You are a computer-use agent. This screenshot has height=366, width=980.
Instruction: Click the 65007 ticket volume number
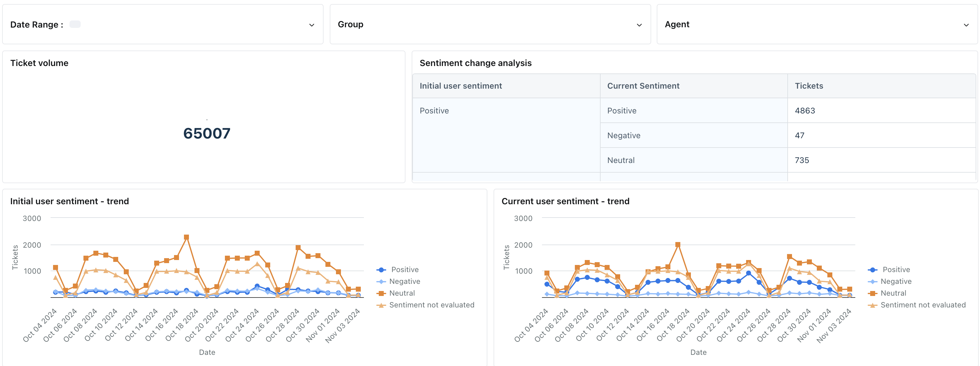[x=207, y=133]
